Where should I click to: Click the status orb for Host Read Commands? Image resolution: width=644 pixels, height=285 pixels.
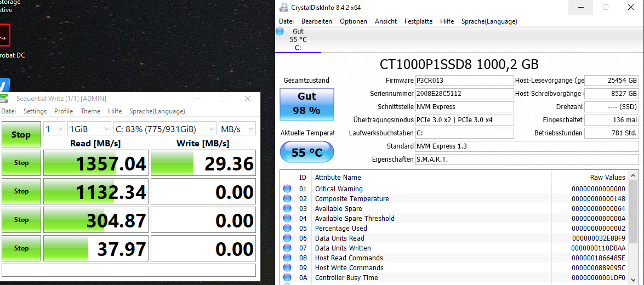click(287, 258)
